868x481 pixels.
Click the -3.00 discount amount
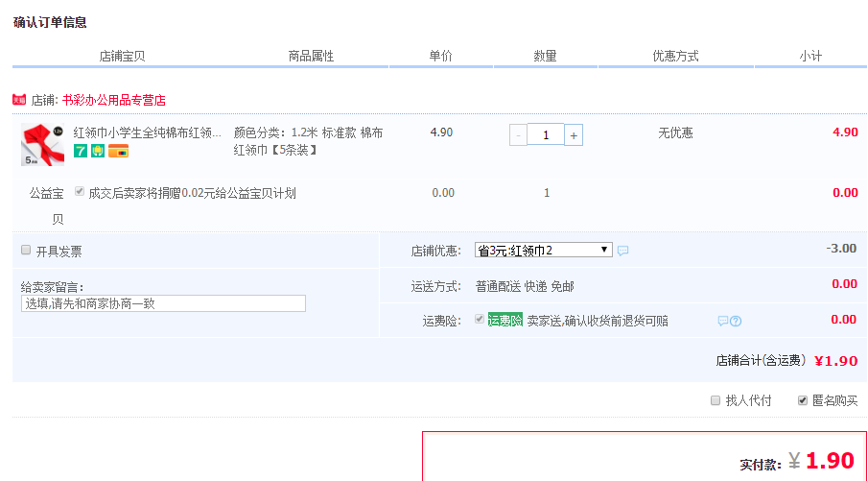pyautogui.click(x=841, y=249)
